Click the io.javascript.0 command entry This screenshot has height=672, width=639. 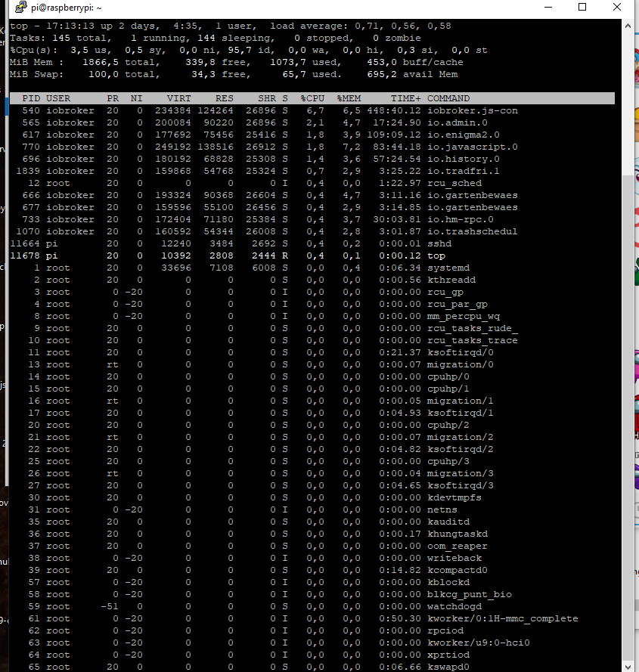(473, 147)
